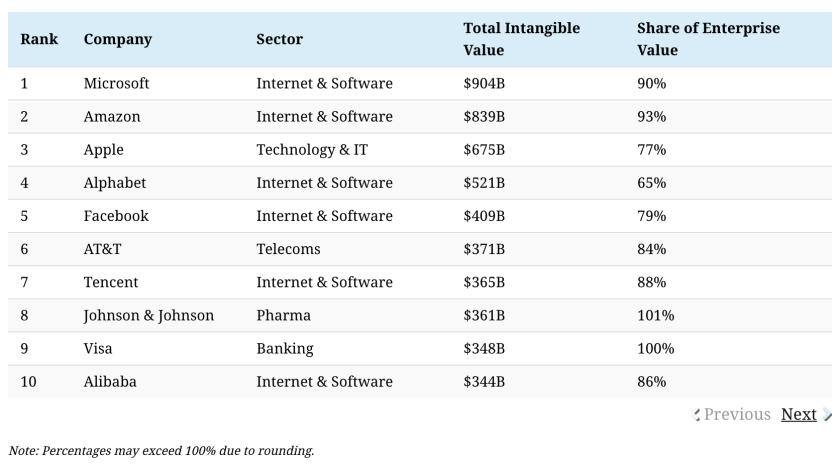
Task: Click the Share of Enterprise Value header
Action: [x=708, y=39]
